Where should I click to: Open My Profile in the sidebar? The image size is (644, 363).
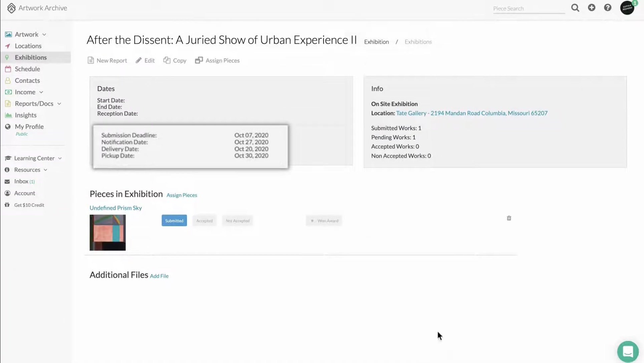29,127
